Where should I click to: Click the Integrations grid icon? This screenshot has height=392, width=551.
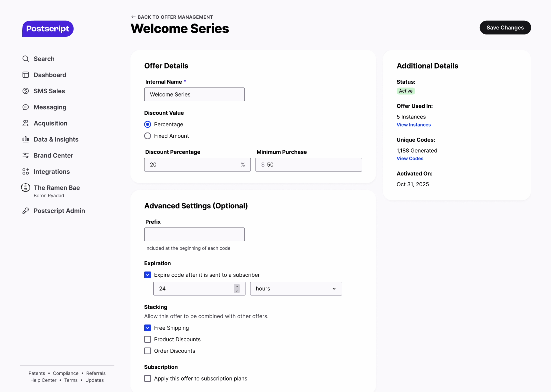25,171
